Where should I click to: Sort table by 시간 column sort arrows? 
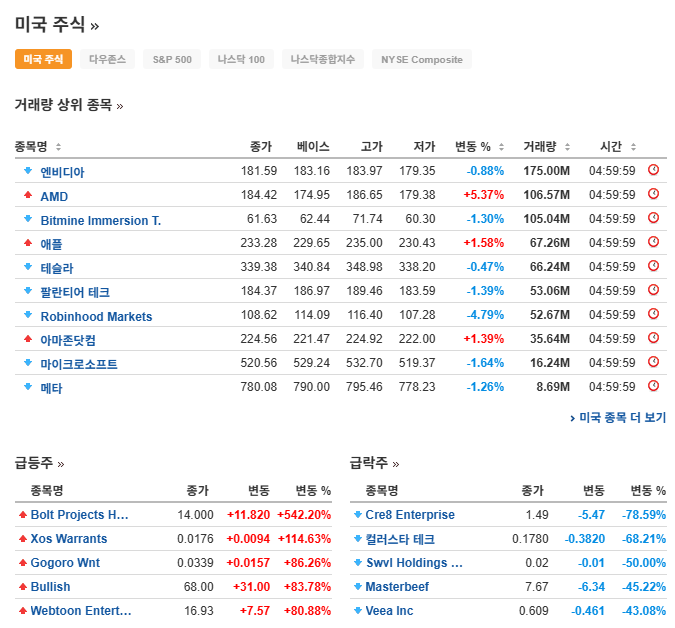click(x=633, y=147)
